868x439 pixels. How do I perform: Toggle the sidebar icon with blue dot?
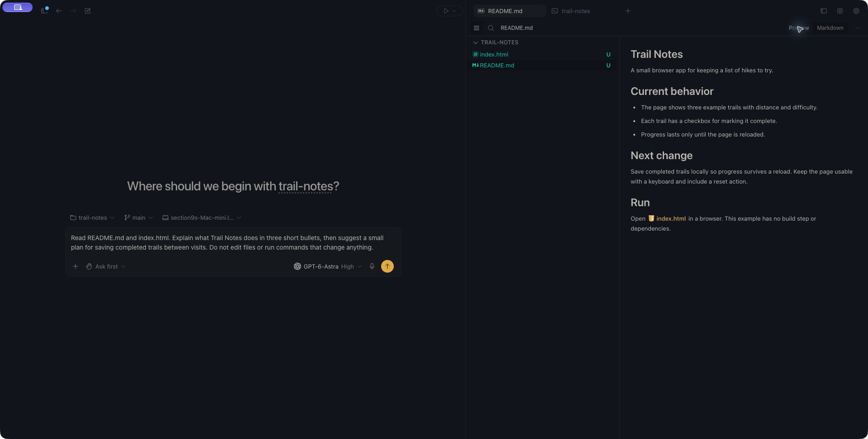(44, 10)
